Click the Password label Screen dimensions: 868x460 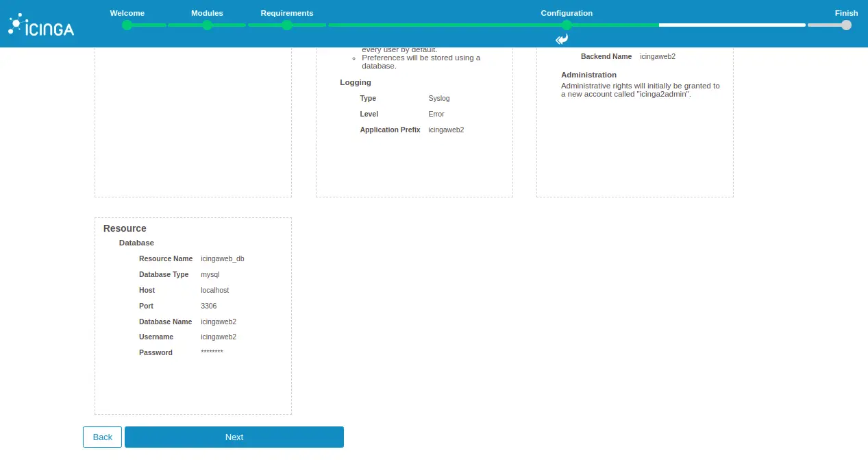(156, 352)
